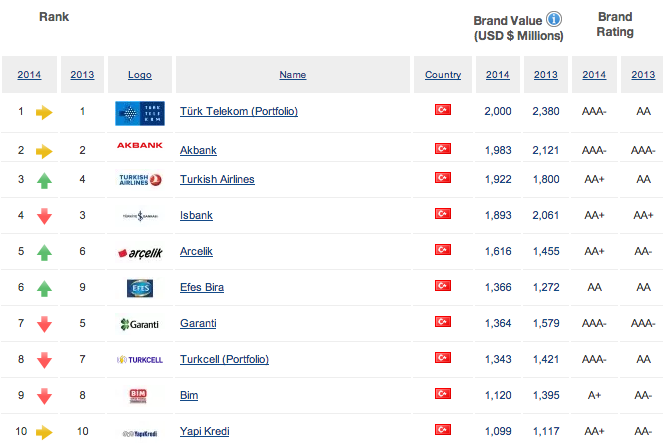Click the 2,000 brand value cell
Screen dimensions: 663x448
[x=498, y=112]
